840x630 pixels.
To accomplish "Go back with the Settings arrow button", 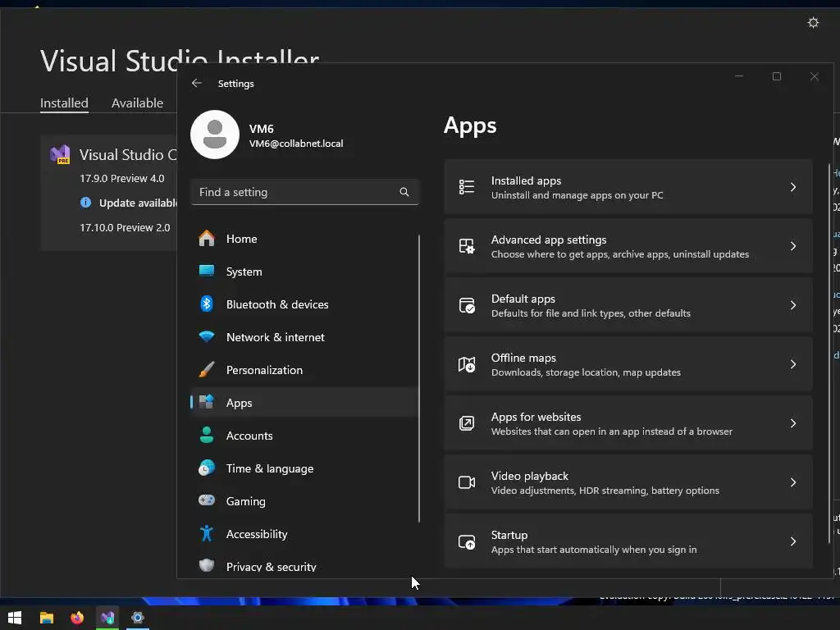I will point(197,83).
